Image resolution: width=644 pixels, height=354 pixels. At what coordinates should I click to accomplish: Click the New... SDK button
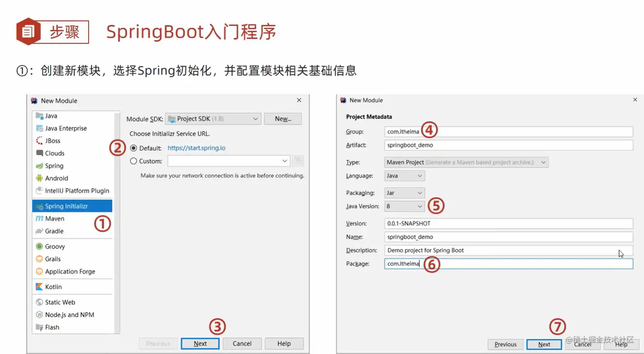coord(283,119)
